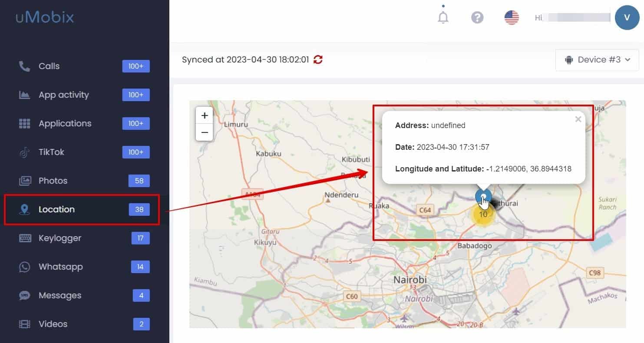Zoom in the map with plus button
The width and height of the screenshot is (644, 343).
click(x=205, y=115)
